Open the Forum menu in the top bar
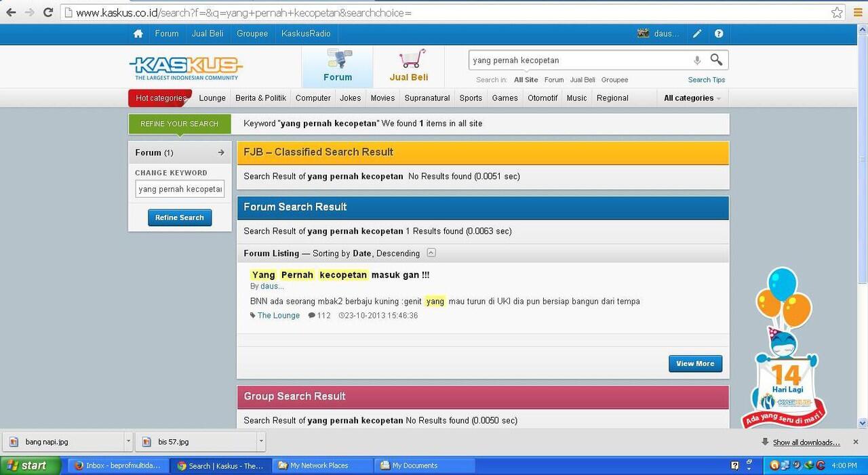 (x=167, y=34)
